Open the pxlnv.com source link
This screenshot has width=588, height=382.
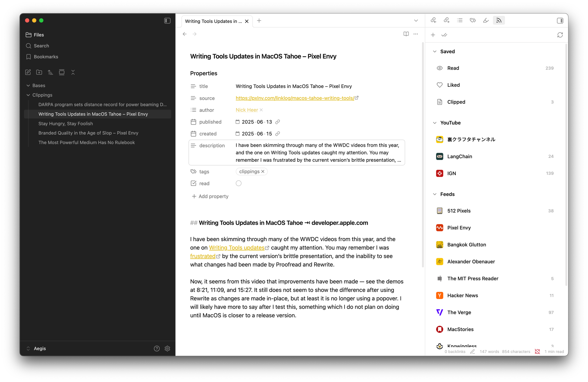click(295, 98)
